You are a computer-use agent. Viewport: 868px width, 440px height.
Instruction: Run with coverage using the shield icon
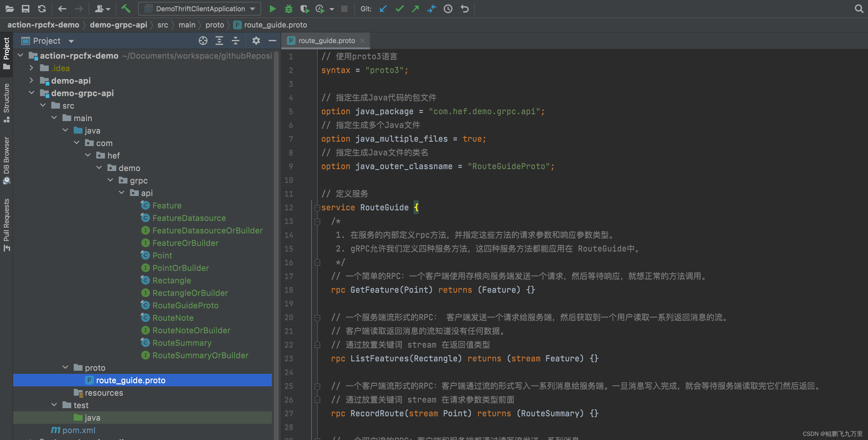click(x=305, y=9)
